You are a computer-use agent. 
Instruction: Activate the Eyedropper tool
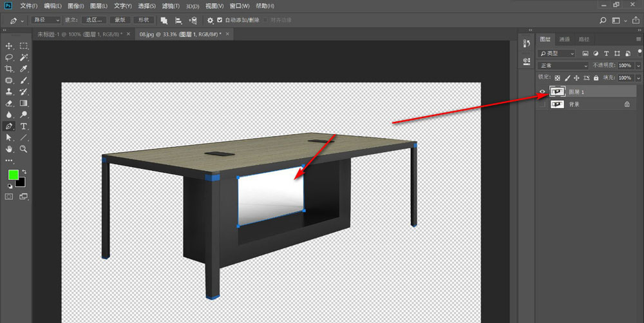point(24,69)
